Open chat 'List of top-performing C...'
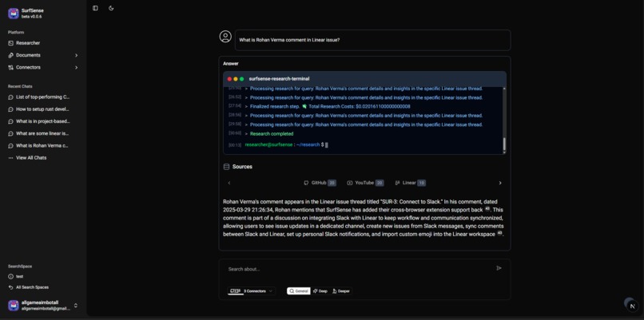The width and height of the screenshot is (644, 320). tap(42, 97)
